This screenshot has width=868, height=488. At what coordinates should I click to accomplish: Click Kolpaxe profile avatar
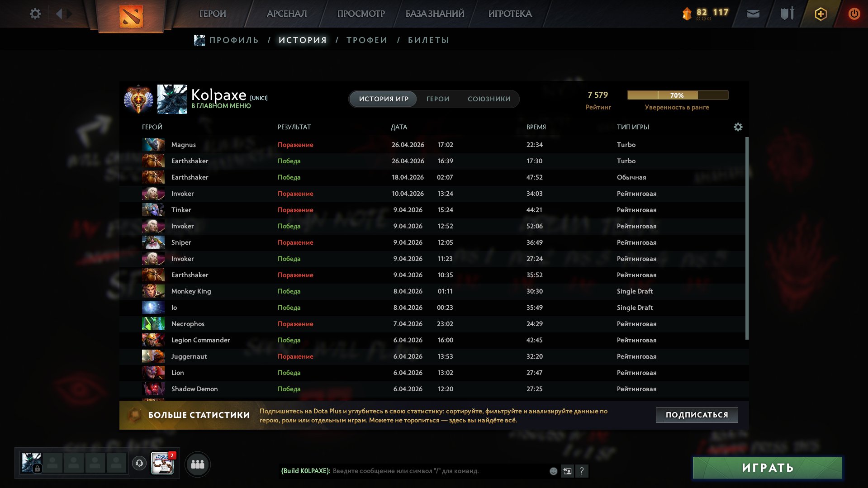(x=172, y=99)
